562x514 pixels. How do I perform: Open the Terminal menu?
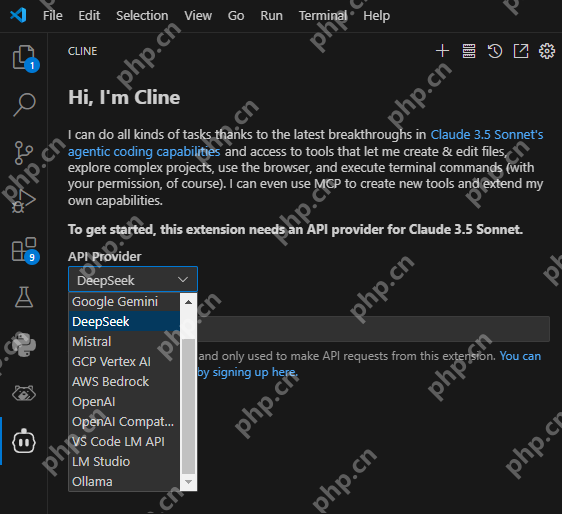[x=323, y=16]
